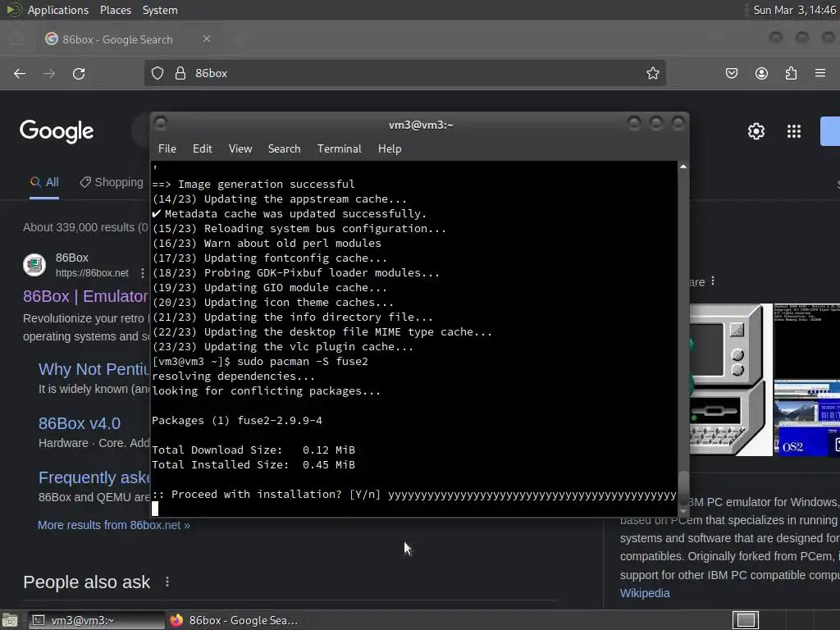Click the clock showing Sun Mar 3
840x630 pixels.
coord(794,10)
